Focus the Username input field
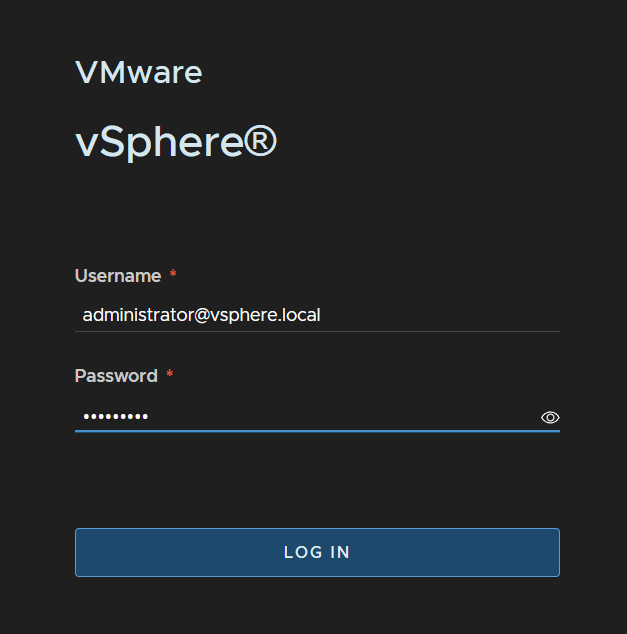The width and height of the screenshot is (627, 634). tap(317, 315)
